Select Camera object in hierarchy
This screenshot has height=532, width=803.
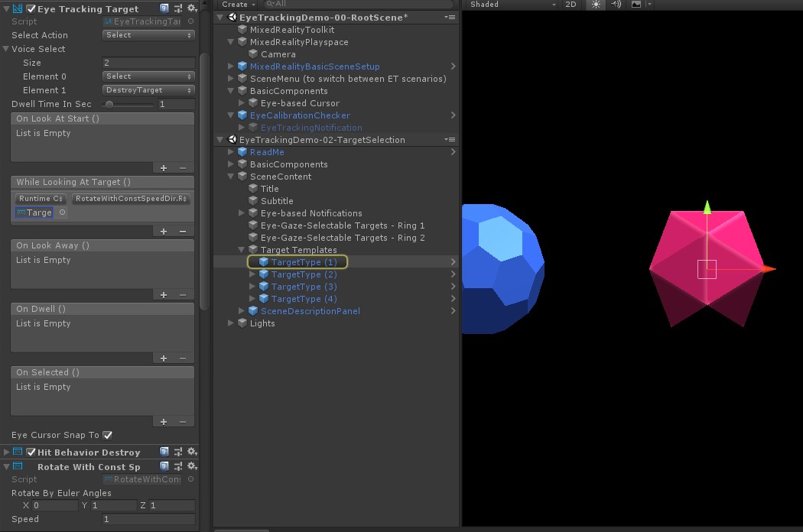coord(278,54)
